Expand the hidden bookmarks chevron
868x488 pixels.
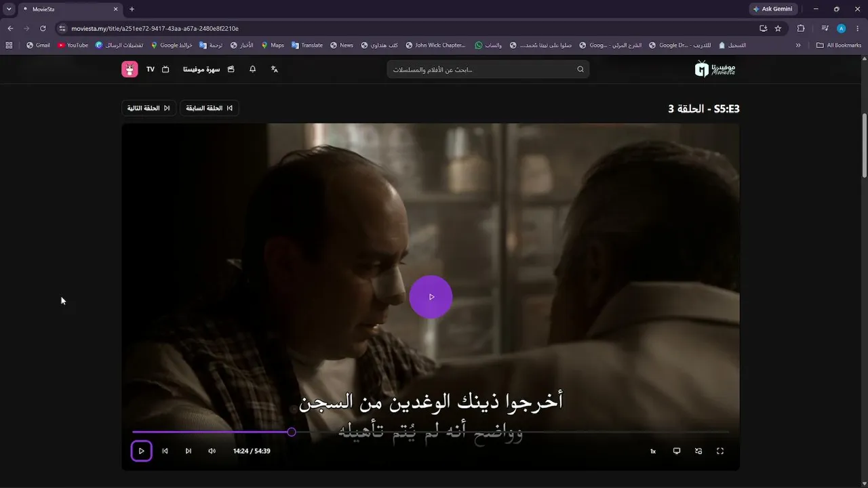click(798, 45)
